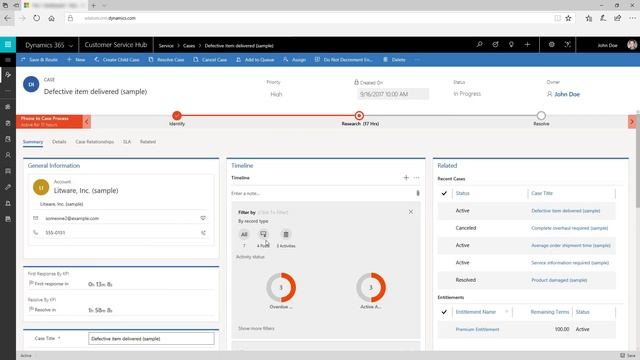Image resolution: width=640 pixels, height=360 pixels.
Task: Click the Case Title input field
Action: click(x=151, y=338)
